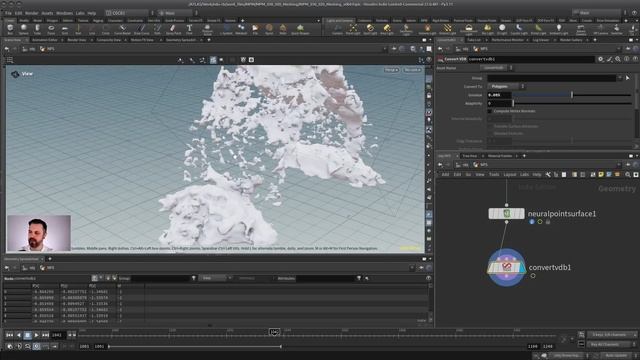Select the Tube shelf tool
The image size is (640, 360).
coord(37,29)
